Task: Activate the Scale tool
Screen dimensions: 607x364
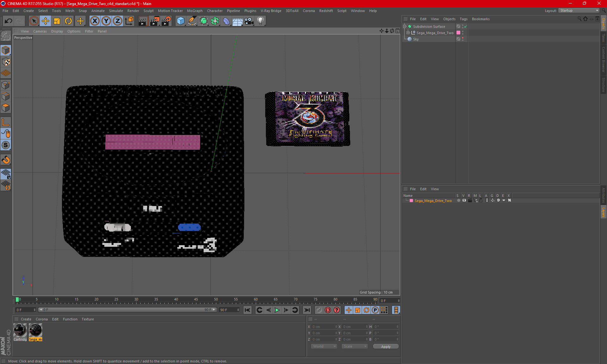Action: click(57, 21)
